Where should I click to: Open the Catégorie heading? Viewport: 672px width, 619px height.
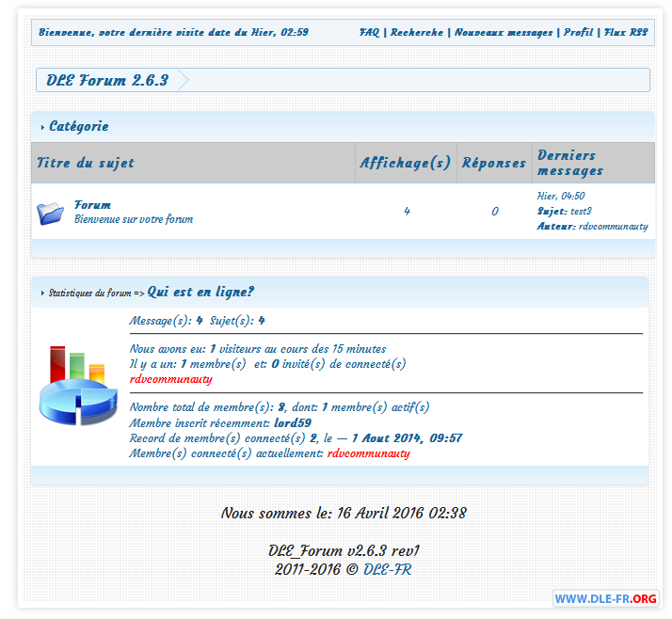click(79, 126)
